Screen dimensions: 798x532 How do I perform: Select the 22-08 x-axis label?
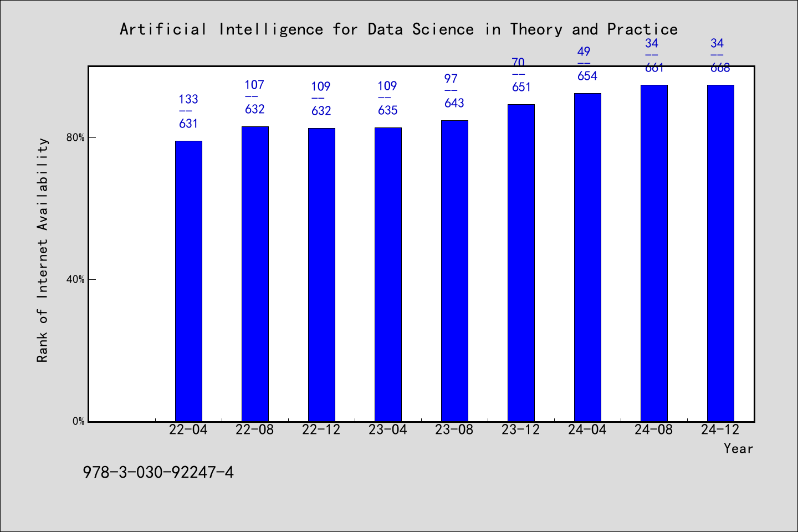(x=255, y=429)
